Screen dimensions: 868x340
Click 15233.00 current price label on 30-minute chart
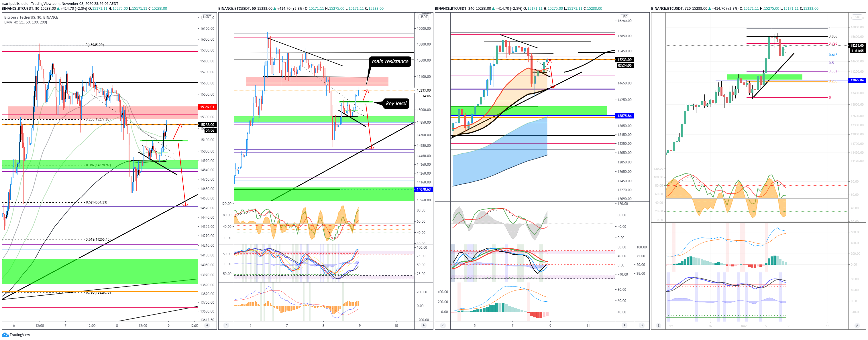coord(207,124)
